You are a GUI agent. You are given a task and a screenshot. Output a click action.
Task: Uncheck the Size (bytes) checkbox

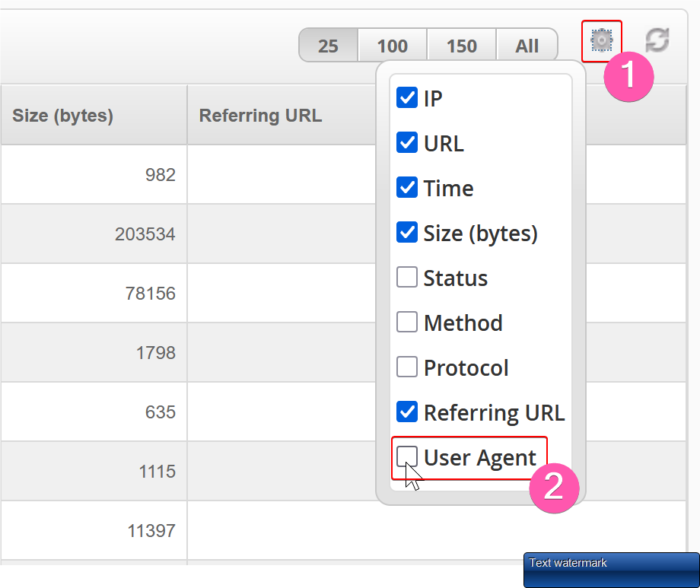pos(407,233)
